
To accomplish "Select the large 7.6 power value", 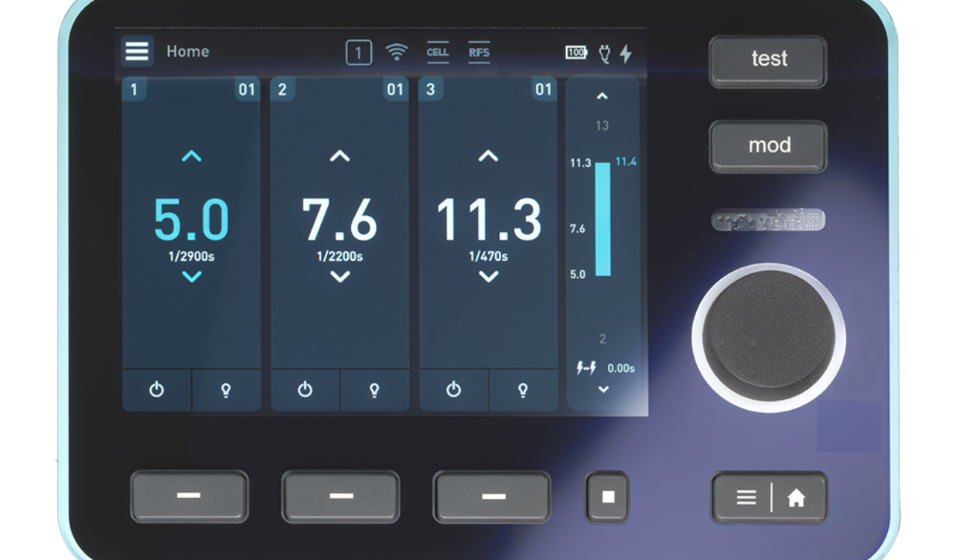I will tap(340, 219).
